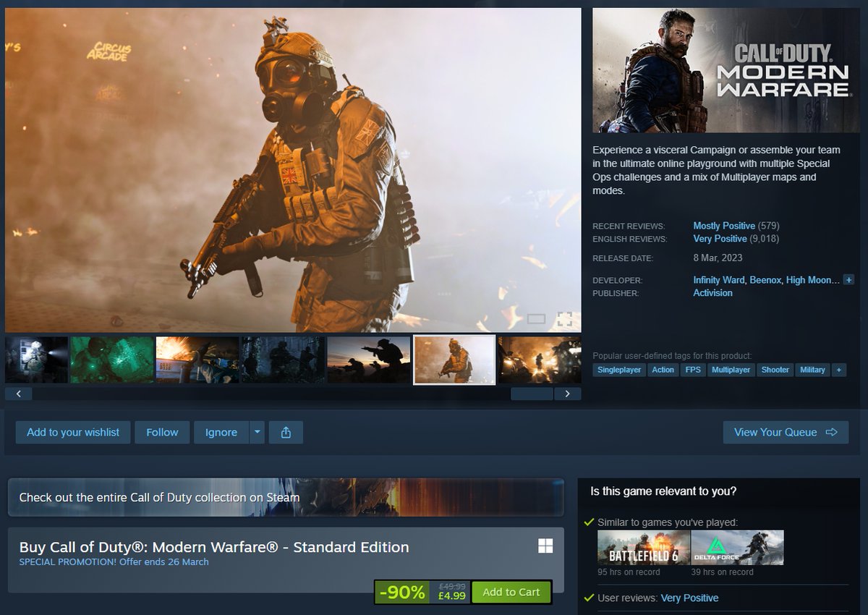Click the Call of Duty Modern Warfare header image
The height and width of the screenshot is (615, 868).
(726, 70)
